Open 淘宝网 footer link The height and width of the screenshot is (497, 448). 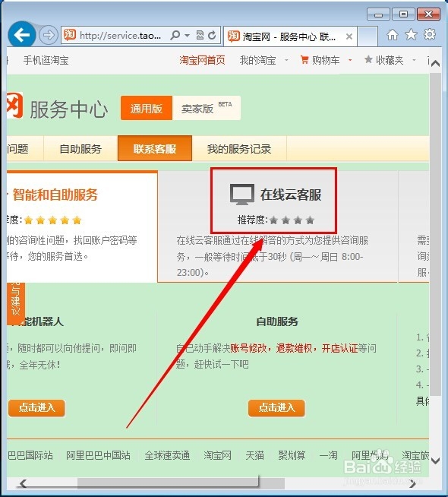(x=217, y=455)
